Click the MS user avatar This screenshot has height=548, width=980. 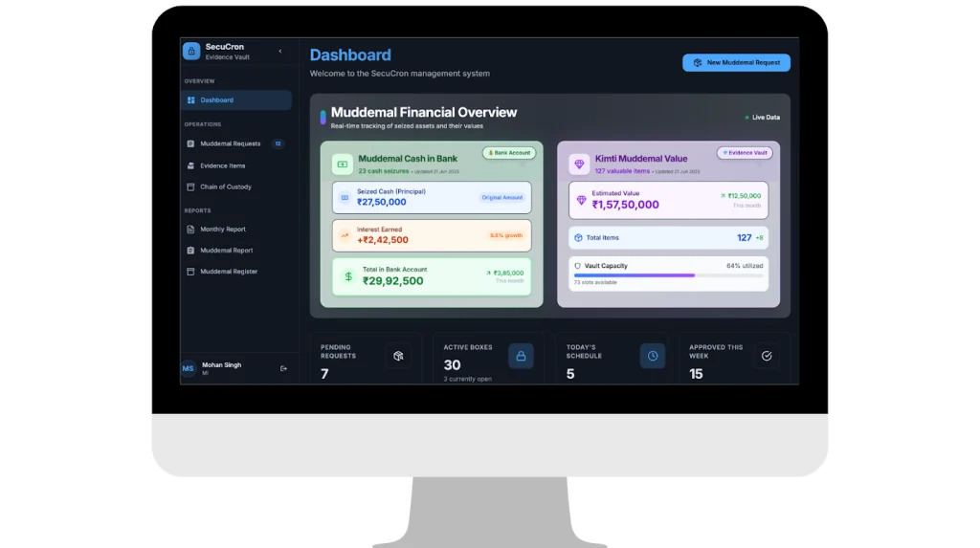coord(189,368)
